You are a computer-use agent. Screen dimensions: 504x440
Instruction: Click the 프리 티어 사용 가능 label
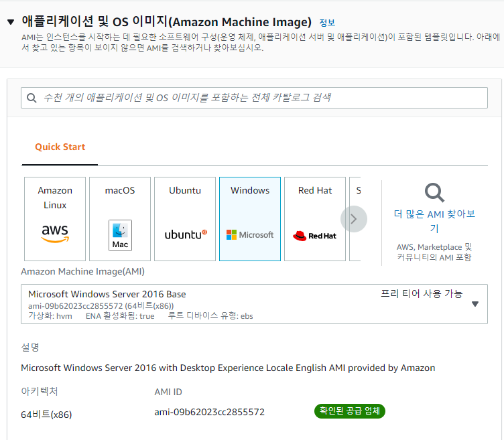(422, 293)
